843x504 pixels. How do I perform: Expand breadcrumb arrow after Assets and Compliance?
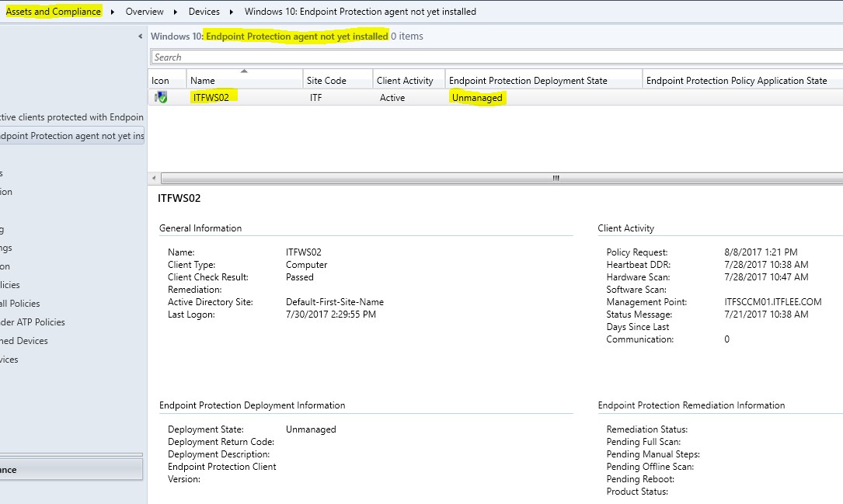coord(113,12)
